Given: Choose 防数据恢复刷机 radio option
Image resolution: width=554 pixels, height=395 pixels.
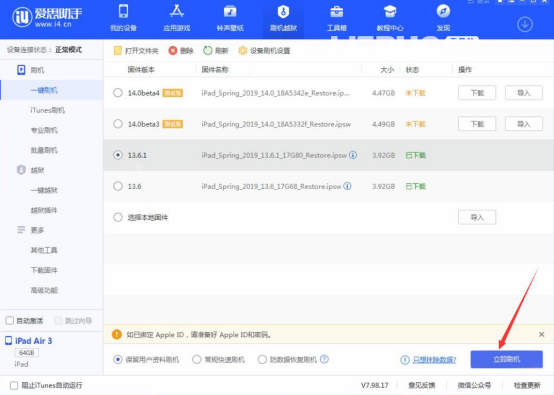Looking at the screenshot, I should click(x=262, y=360).
